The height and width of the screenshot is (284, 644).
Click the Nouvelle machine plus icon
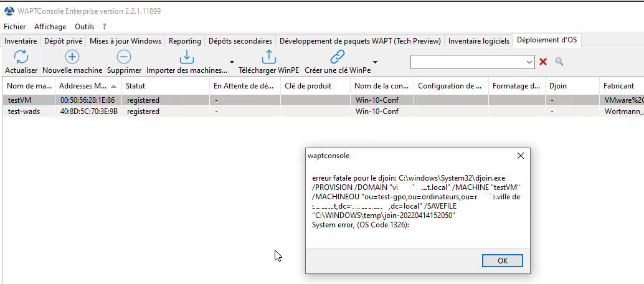coord(72,57)
